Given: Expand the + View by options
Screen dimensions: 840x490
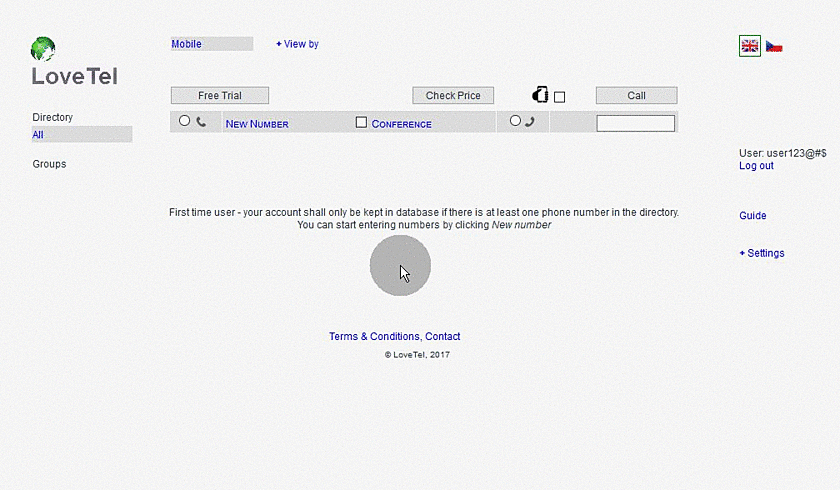Looking at the screenshot, I should 297,44.
